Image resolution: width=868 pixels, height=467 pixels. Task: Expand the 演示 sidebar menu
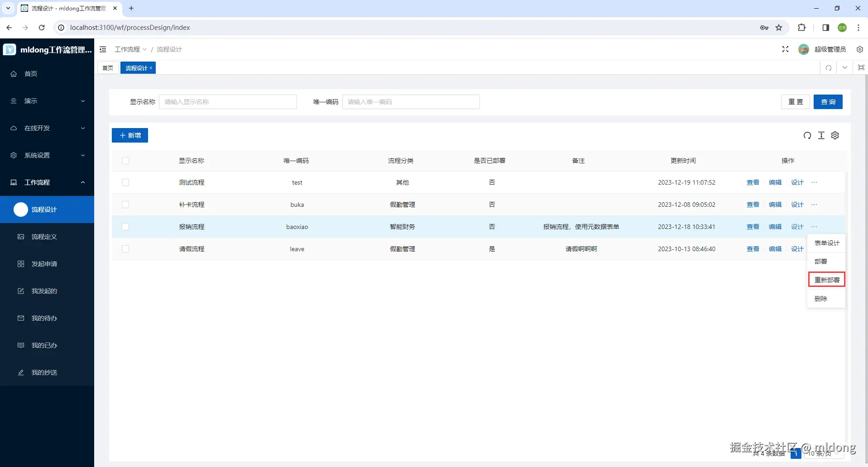point(47,101)
